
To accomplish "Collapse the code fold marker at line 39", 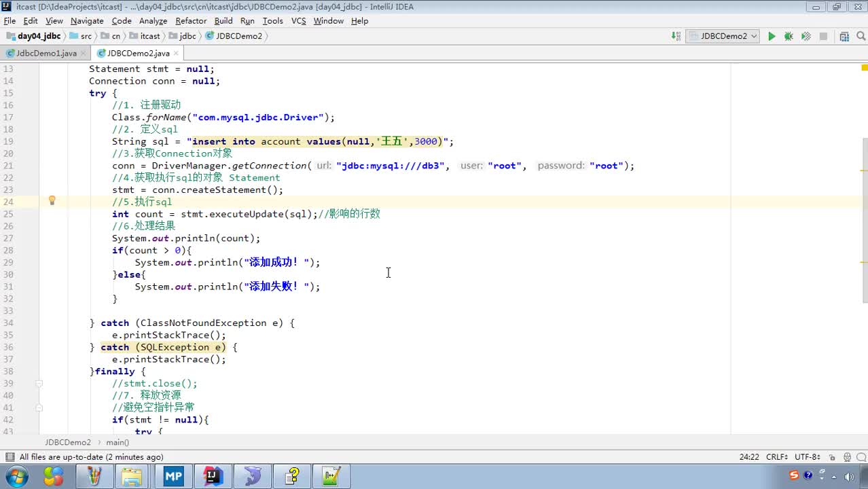I will (x=39, y=384).
